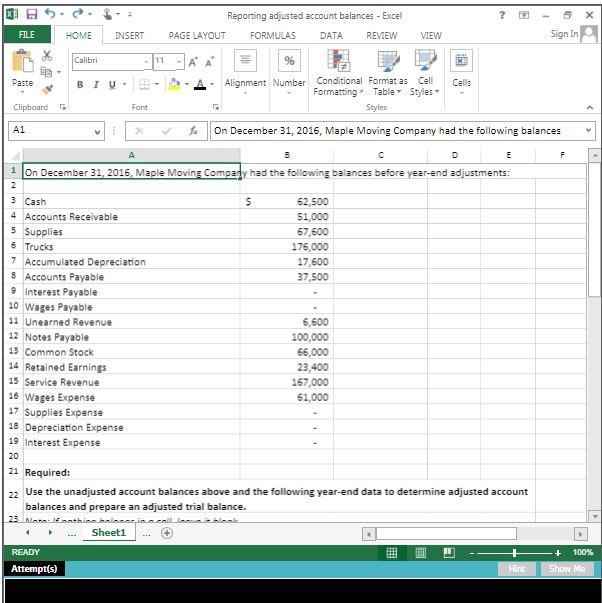Click the Touch/Mouse mode icon
Image resolution: width=602 pixels, height=603 pixels.
(x=108, y=14)
